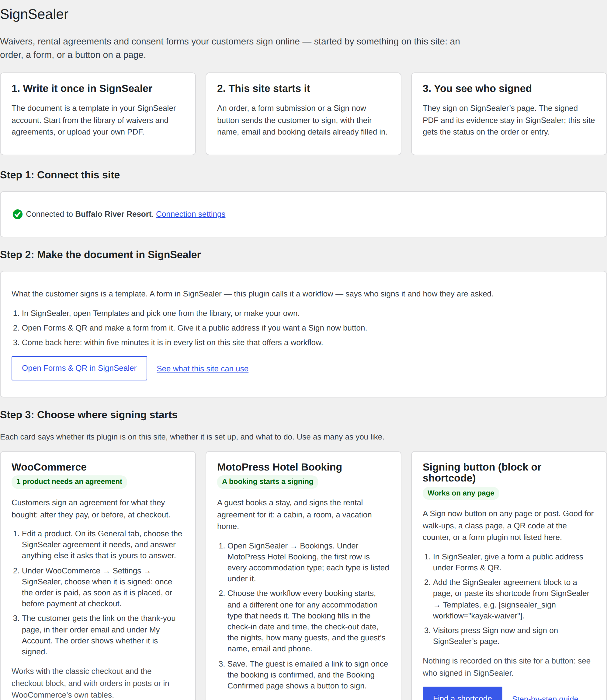Image resolution: width=607 pixels, height=700 pixels.
Task: Open the Connection settings link
Action: click(x=190, y=214)
